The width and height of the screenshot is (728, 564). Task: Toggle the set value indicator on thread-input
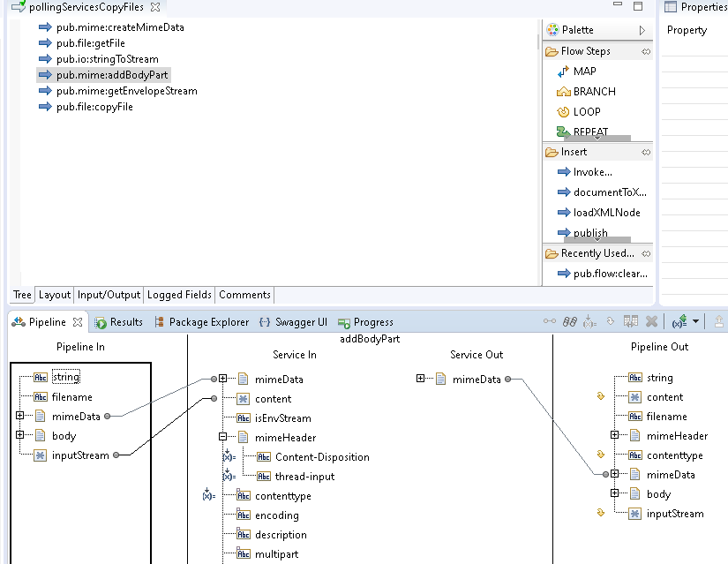pos(227,477)
